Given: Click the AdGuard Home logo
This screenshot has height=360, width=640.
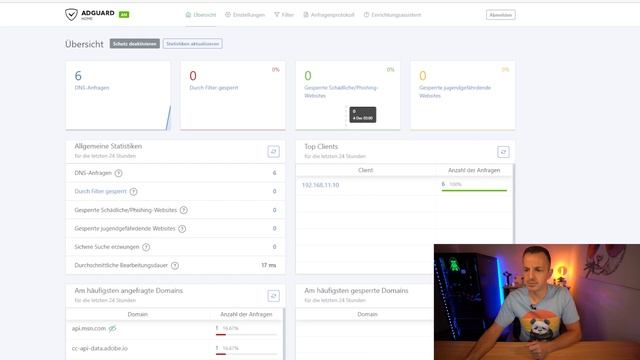Looking at the screenshot, I should point(97,15).
